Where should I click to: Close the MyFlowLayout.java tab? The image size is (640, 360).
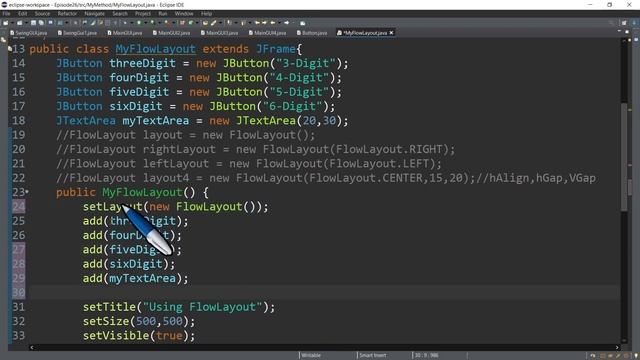pyautogui.click(x=391, y=33)
